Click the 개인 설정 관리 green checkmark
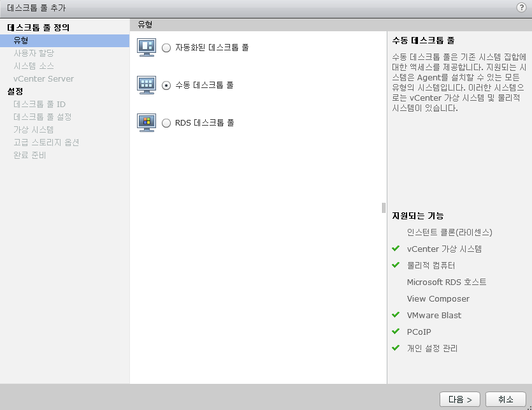The height and width of the screenshot is (410, 532). pos(396,348)
